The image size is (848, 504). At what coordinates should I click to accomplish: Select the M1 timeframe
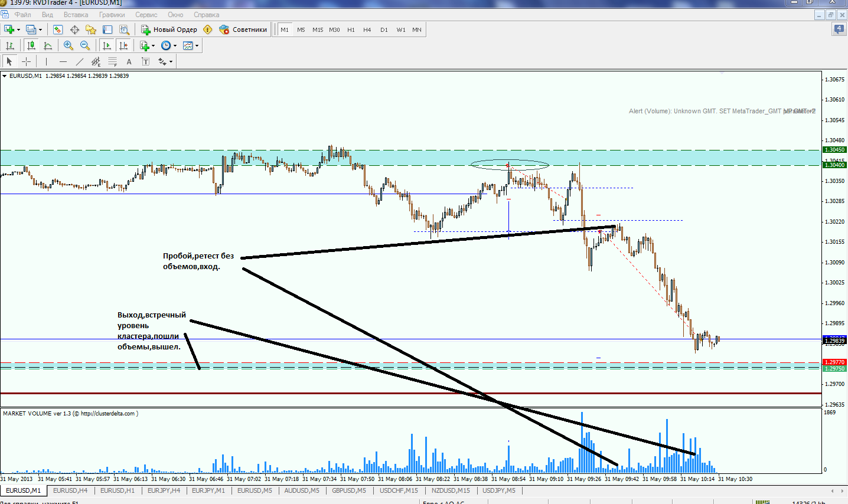[x=285, y=30]
